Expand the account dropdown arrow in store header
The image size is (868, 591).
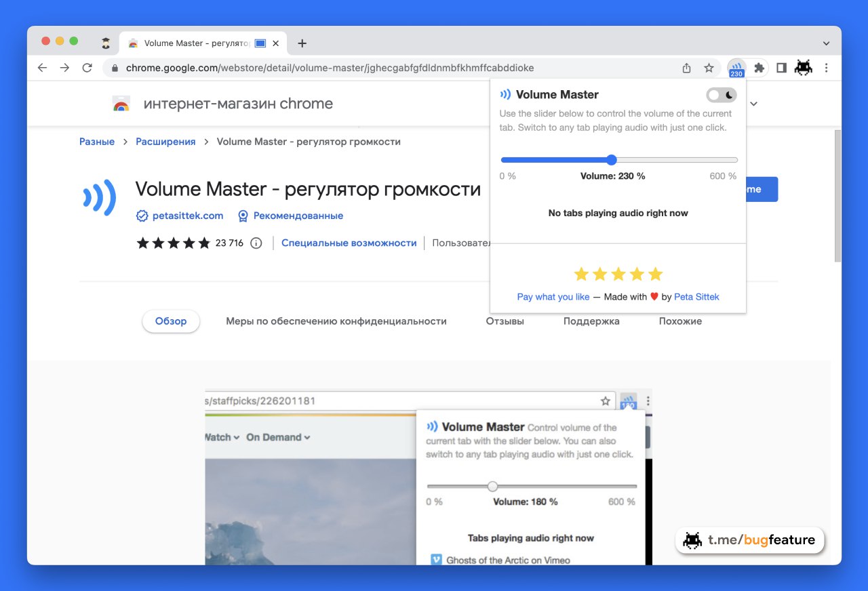click(753, 104)
